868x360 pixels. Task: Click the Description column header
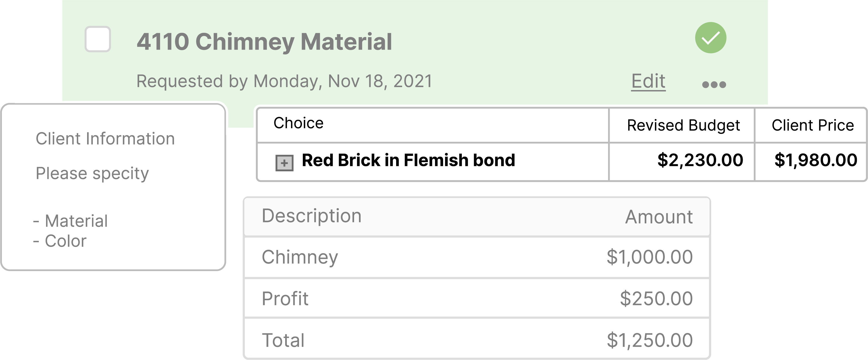click(x=311, y=216)
